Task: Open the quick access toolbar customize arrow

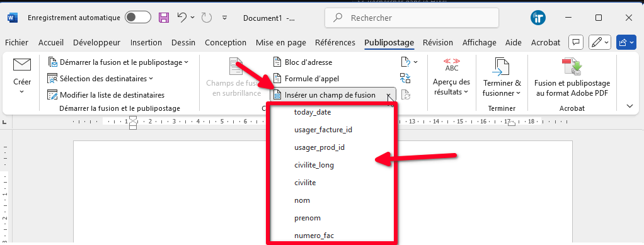Action: tap(224, 18)
